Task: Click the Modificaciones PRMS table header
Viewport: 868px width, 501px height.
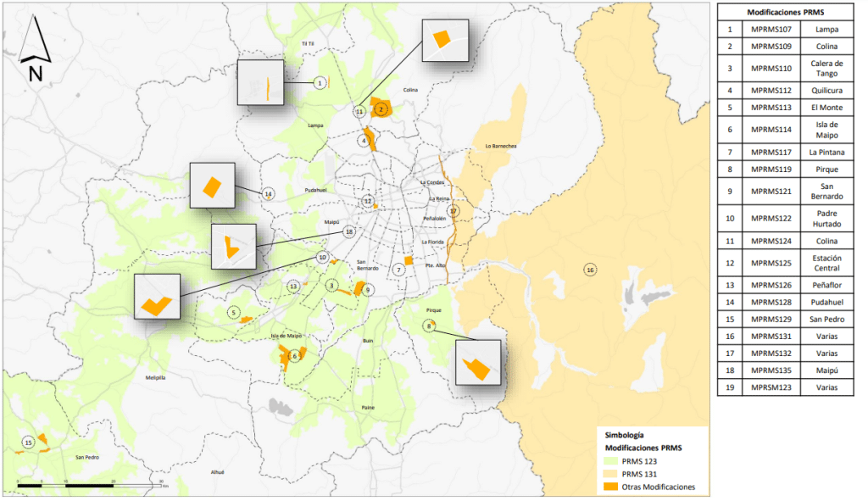Action: click(785, 12)
